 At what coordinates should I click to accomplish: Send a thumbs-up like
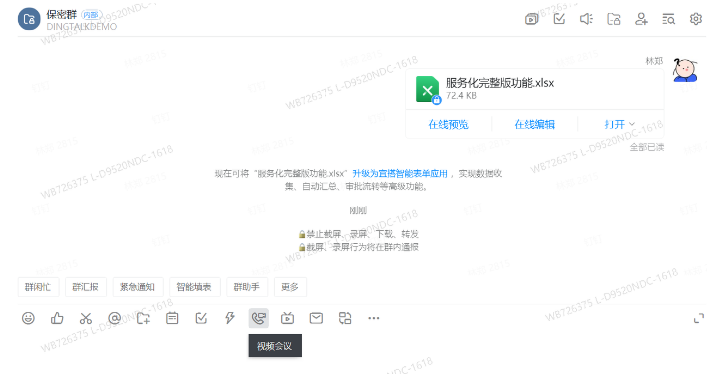click(x=57, y=318)
